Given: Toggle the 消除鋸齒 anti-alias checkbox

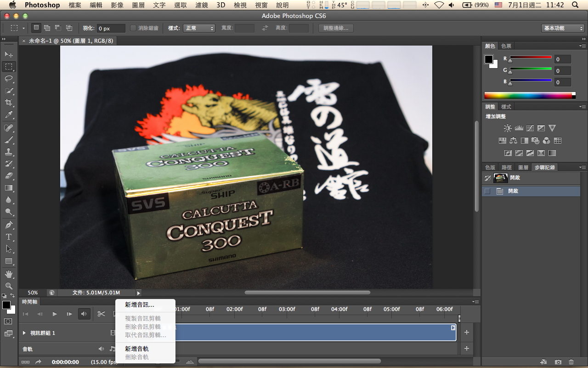Looking at the screenshot, I should 133,28.
